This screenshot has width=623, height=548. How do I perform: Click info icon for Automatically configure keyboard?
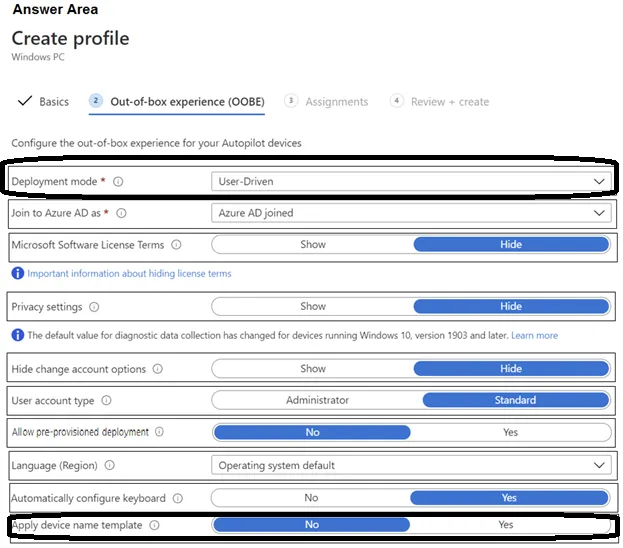click(178, 498)
